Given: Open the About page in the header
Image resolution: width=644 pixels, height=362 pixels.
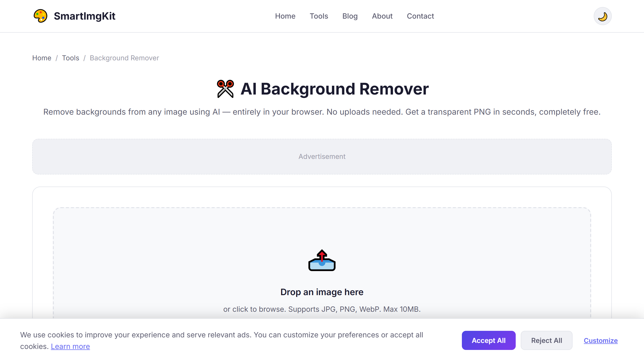Looking at the screenshot, I should [x=382, y=16].
